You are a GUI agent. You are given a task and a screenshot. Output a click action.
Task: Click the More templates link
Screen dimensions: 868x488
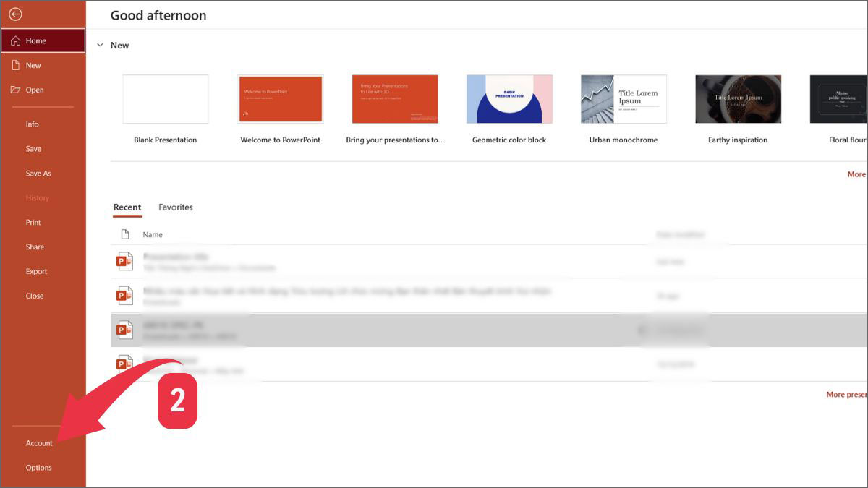[x=856, y=174]
